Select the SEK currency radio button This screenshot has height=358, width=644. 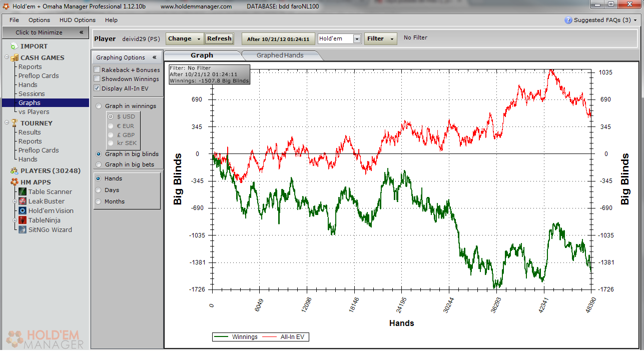(x=111, y=143)
